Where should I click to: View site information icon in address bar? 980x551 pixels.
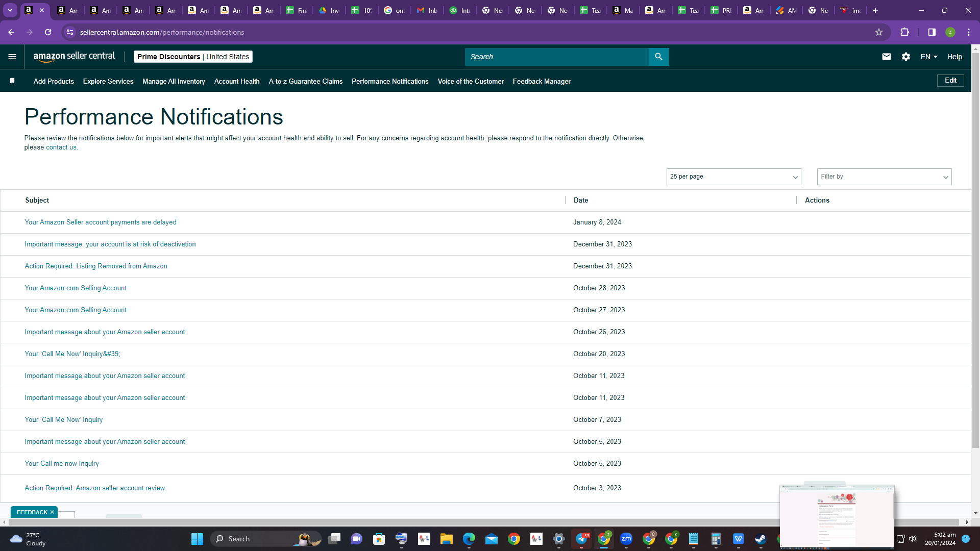tap(70, 32)
